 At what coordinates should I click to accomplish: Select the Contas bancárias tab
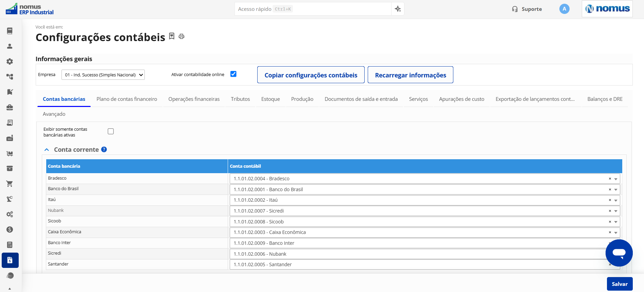[64, 99]
